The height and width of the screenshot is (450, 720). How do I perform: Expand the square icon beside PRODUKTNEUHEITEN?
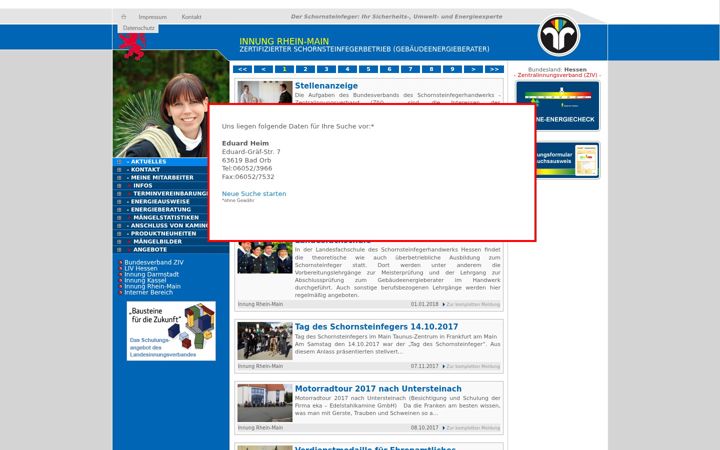click(x=119, y=234)
